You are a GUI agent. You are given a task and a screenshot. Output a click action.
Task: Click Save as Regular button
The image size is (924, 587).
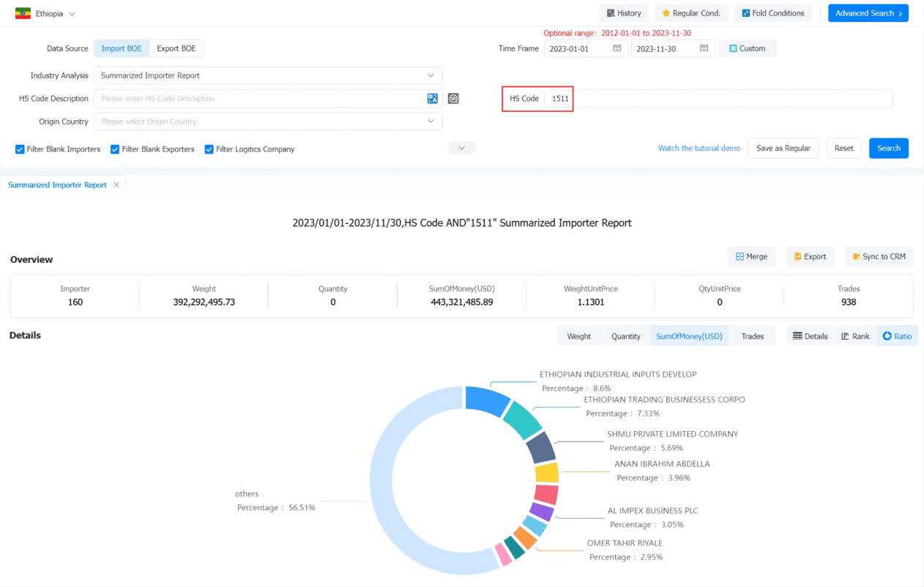point(783,148)
